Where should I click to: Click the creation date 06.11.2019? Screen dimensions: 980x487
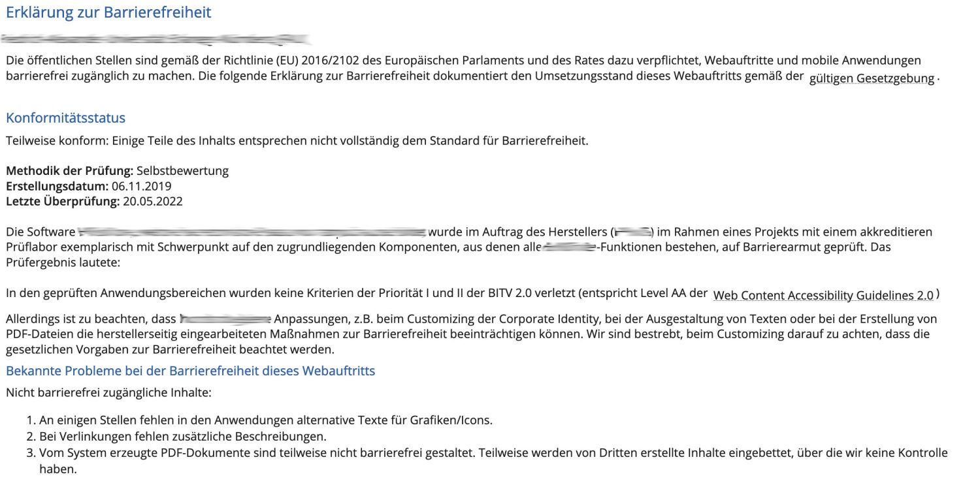pos(142,186)
